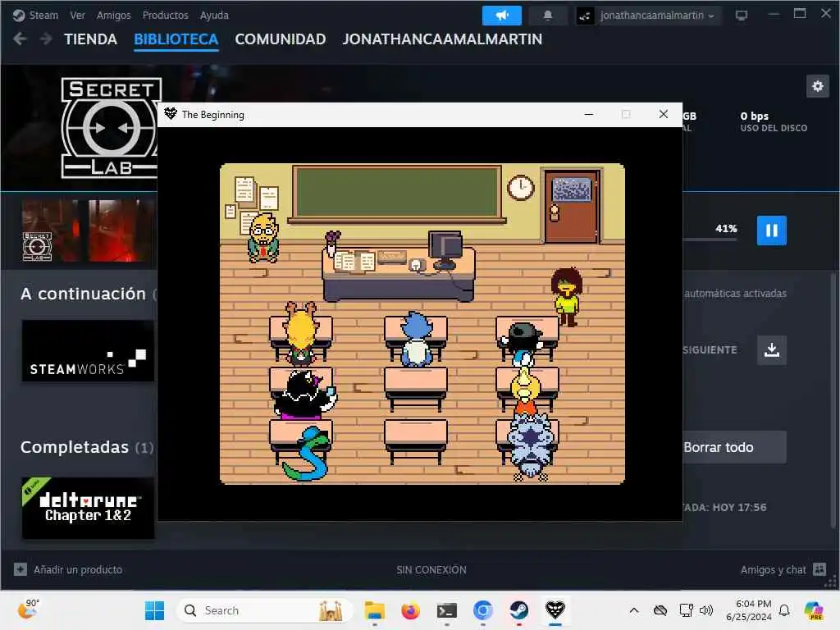Click the A continuación heading
Screen dimensions: 840x630
(83, 294)
